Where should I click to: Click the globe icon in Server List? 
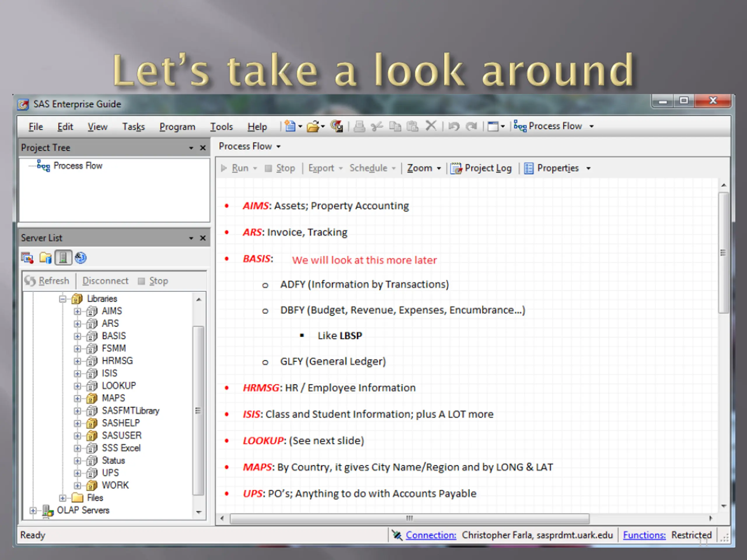point(81,258)
